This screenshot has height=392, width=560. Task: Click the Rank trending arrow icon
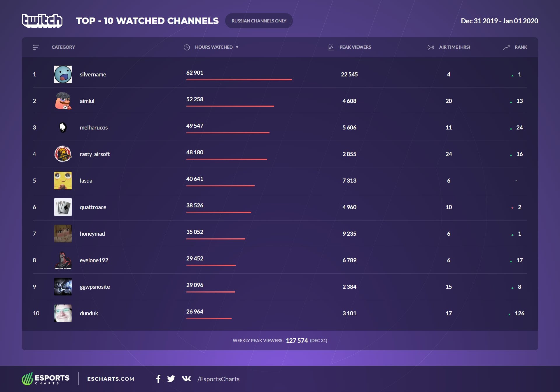coord(506,47)
